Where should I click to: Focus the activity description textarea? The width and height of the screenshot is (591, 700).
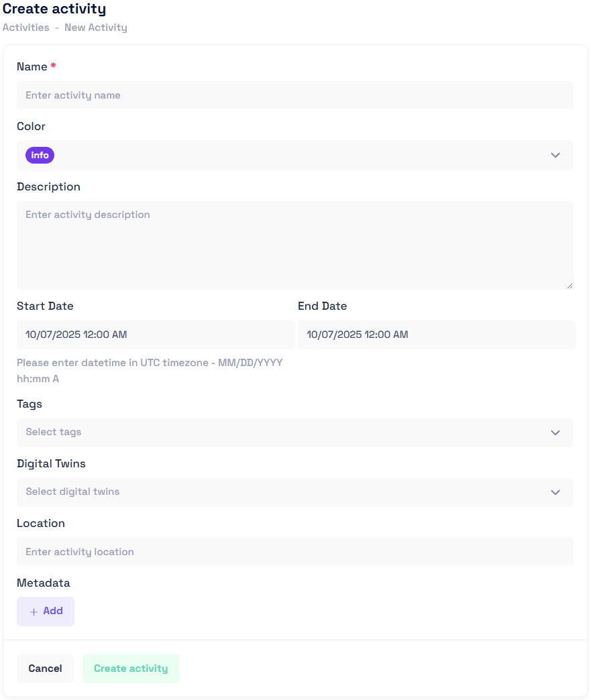(x=295, y=245)
